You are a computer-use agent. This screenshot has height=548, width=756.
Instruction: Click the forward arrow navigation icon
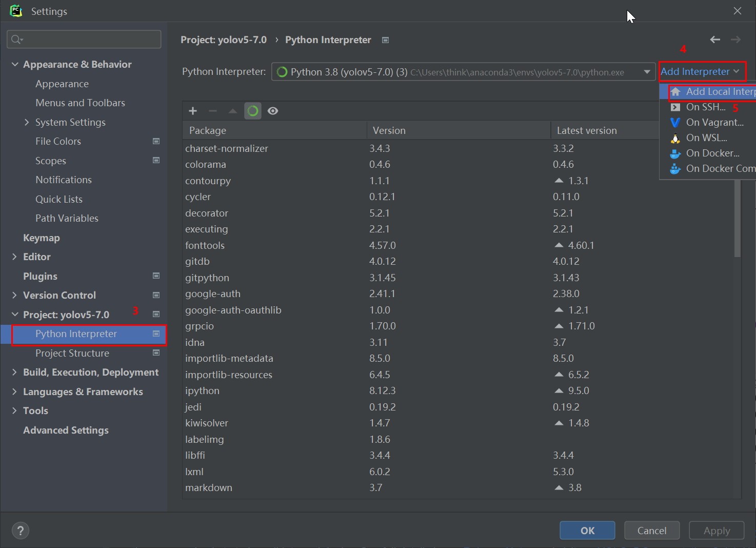(x=736, y=40)
